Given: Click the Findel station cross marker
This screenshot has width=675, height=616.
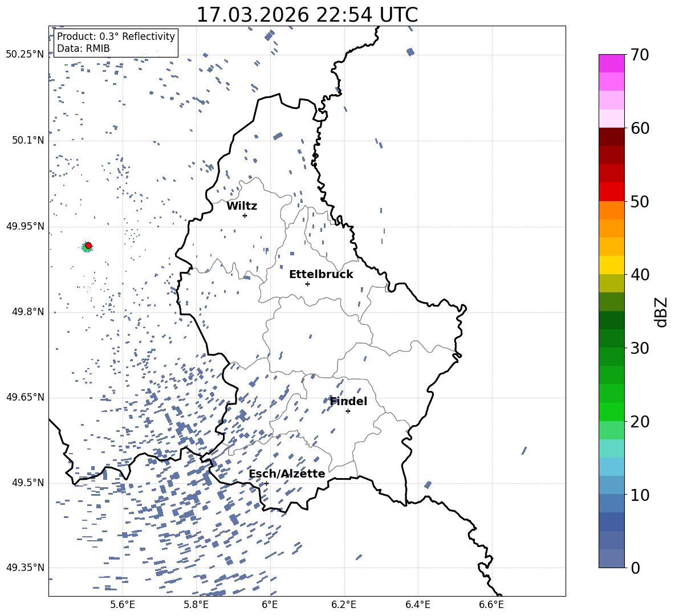Looking at the screenshot, I should (x=348, y=411).
